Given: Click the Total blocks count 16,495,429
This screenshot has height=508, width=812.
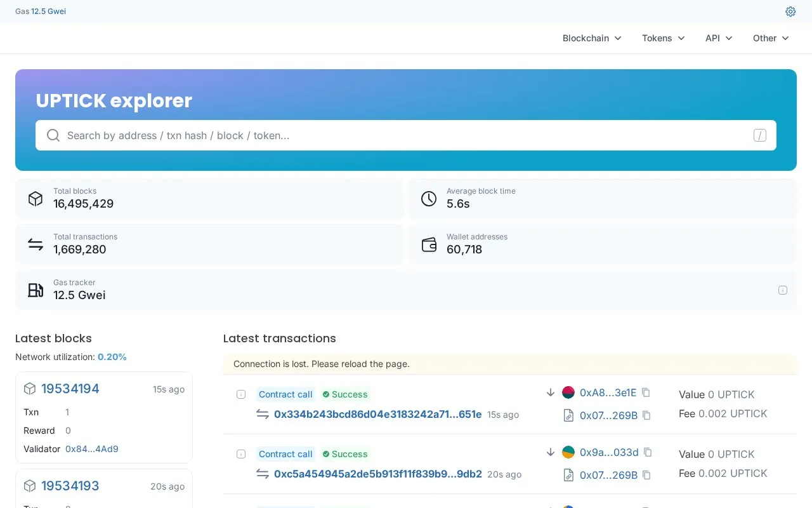Looking at the screenshot, I should (x=84, y=204).
